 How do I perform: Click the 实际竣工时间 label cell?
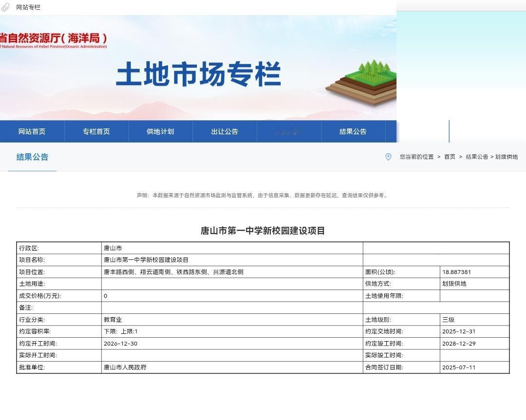(x=401, y=355)
